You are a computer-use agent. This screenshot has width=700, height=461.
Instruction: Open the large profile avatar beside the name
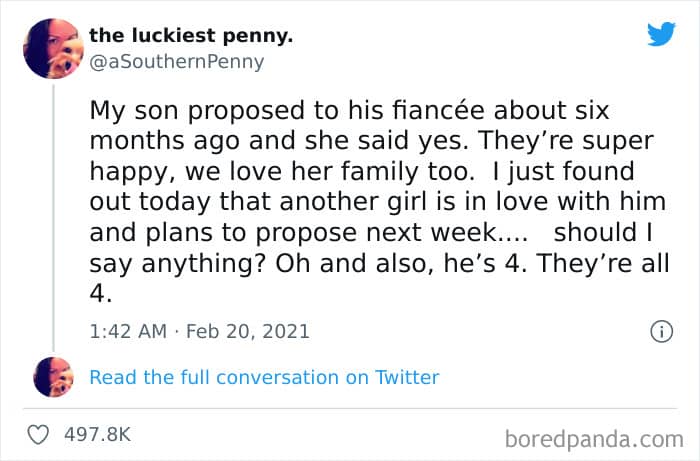tap(51, 48)
